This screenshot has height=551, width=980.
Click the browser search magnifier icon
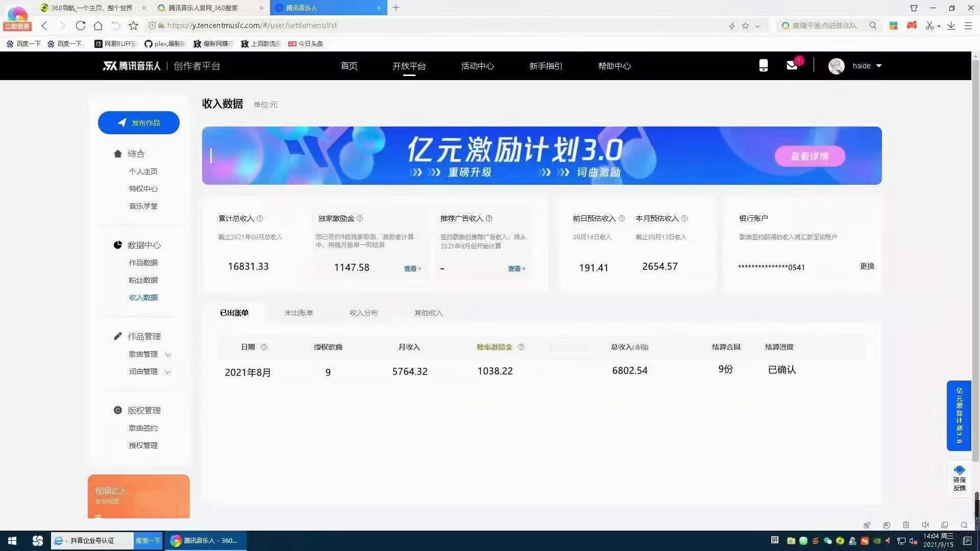[x=873, y=26]
